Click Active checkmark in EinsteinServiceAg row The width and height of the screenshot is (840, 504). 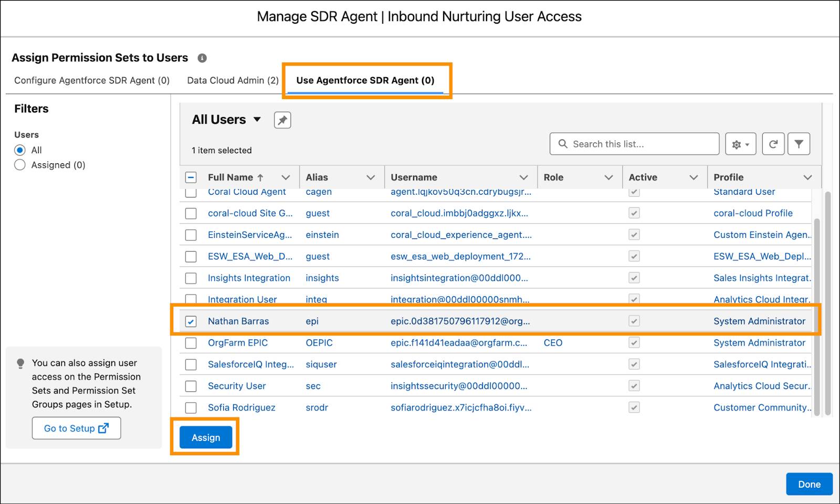pos(634,235)
